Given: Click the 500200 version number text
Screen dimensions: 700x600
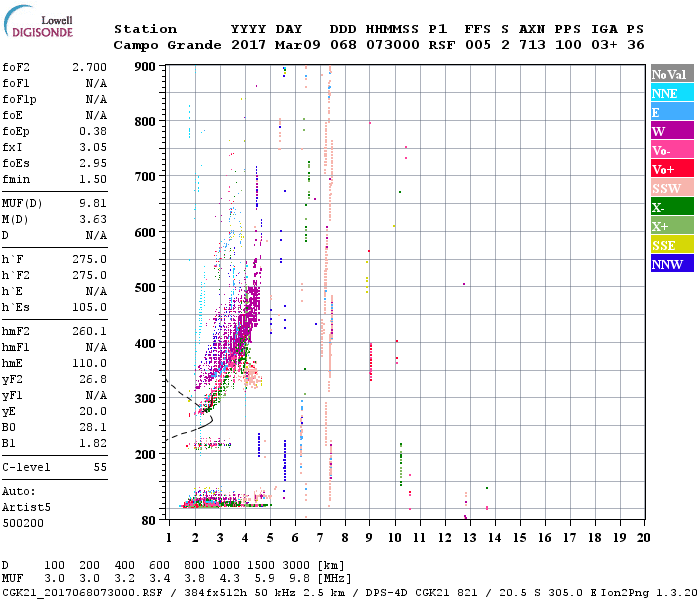Looking at the screenshot, I should click(x=23, y=523).
